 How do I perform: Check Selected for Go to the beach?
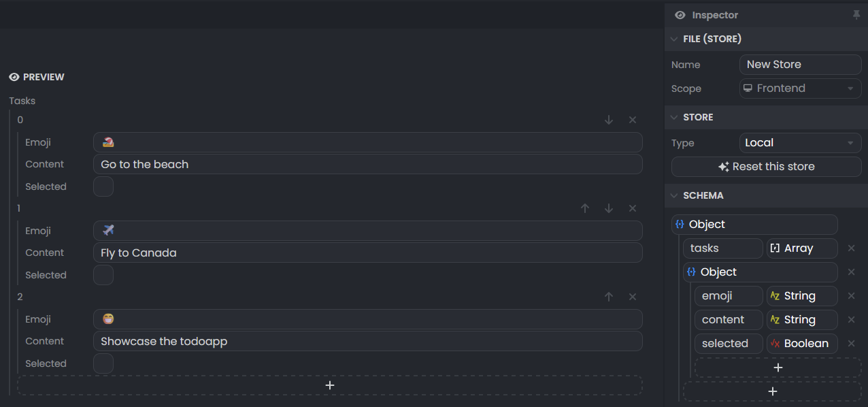103,186
